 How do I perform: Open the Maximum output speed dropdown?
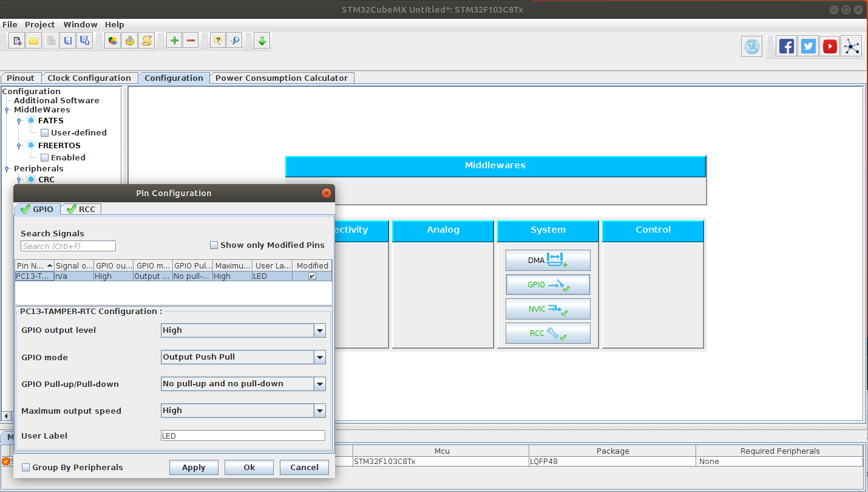click(320, 411)
